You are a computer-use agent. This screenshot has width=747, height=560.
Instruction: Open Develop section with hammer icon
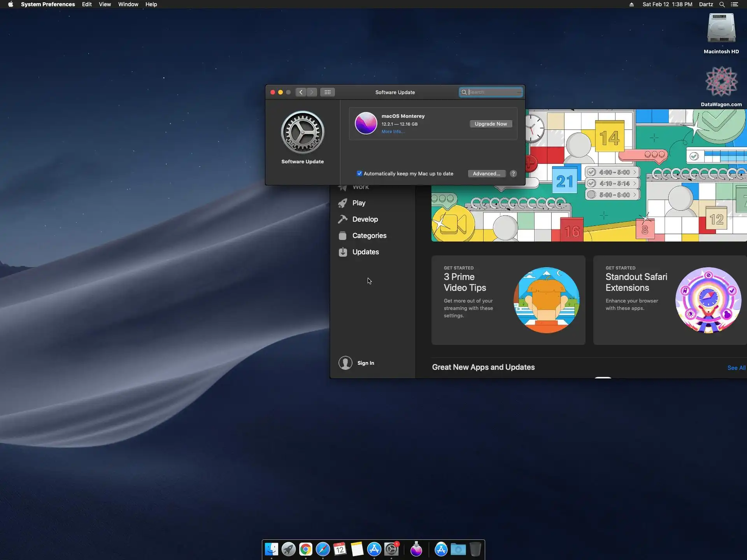365,219
